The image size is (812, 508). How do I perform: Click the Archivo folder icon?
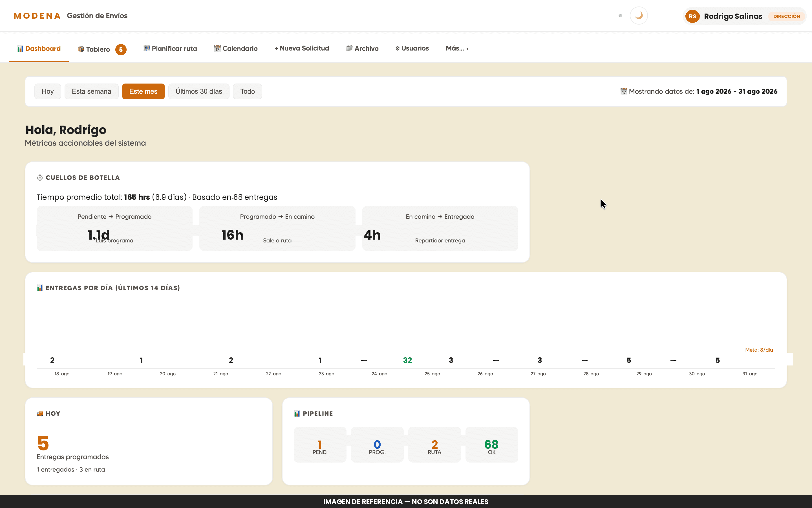click(x=349, y=48)
